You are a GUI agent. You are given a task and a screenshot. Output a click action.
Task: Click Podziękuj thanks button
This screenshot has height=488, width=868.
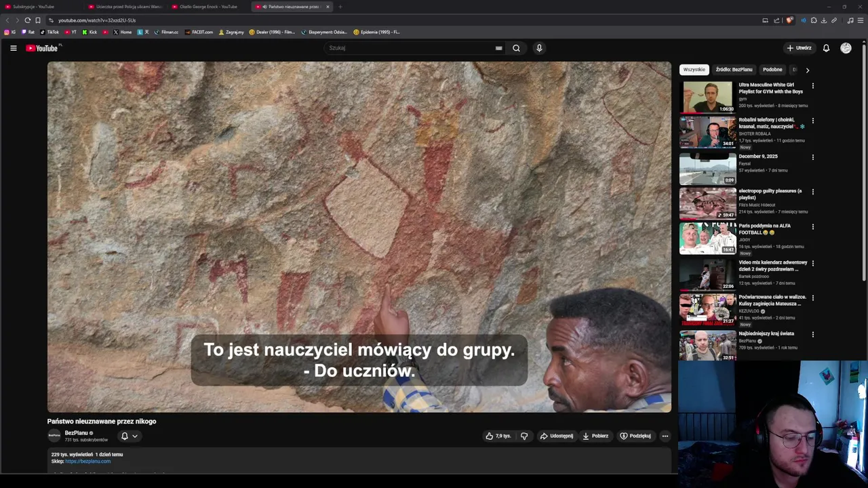click(x=635, y=436)
